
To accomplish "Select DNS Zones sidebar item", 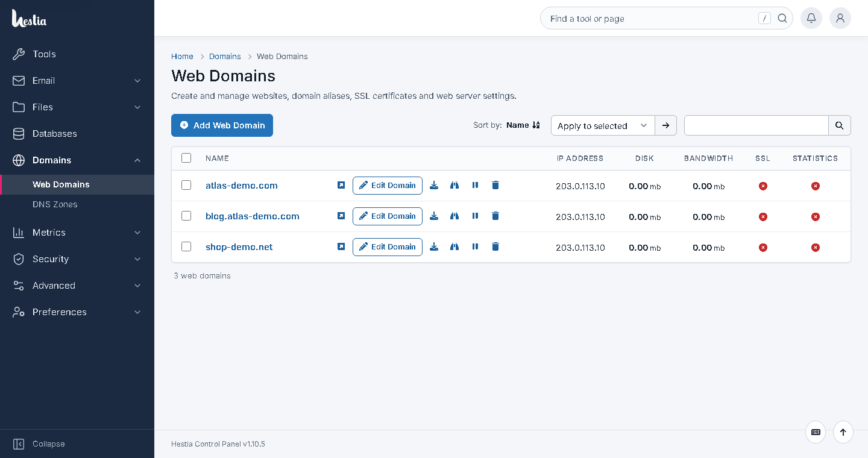I will (77, 204).
